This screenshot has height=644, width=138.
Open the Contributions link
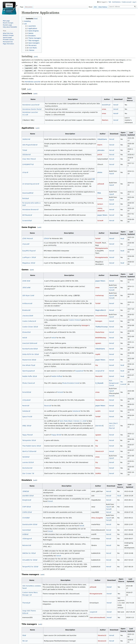116,2
